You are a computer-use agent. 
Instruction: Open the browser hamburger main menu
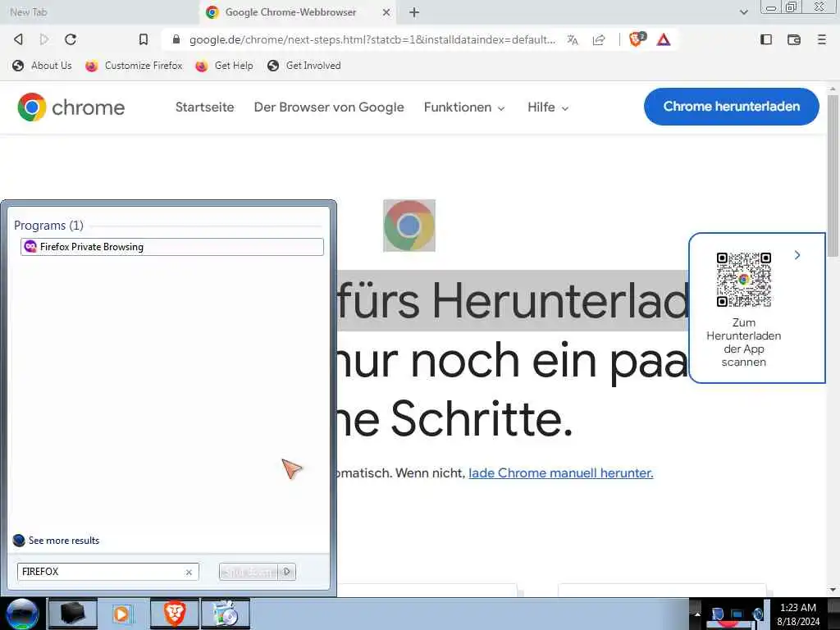[x=821, y=39]
